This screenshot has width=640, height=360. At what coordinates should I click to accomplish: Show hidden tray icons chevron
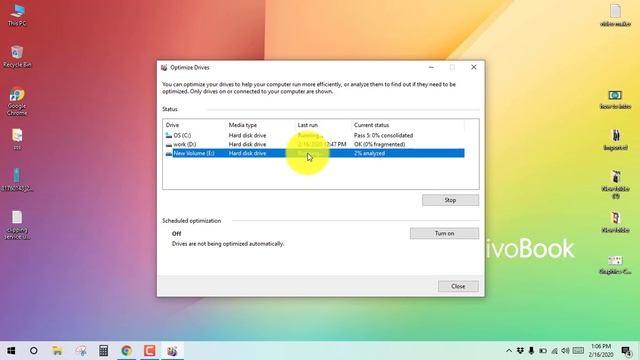pos(509,351)
